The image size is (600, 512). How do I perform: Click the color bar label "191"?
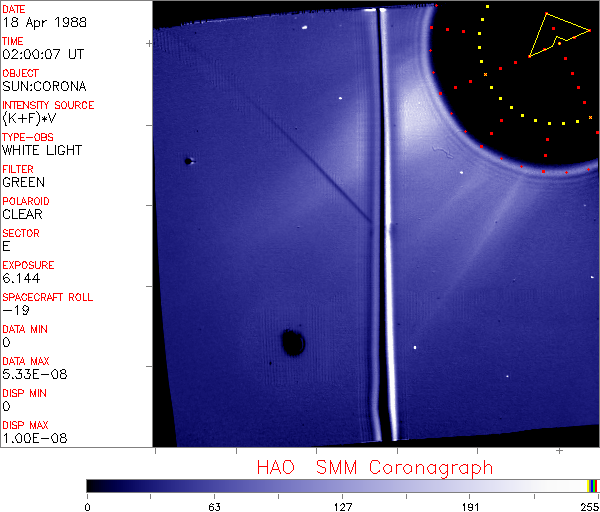470,507
